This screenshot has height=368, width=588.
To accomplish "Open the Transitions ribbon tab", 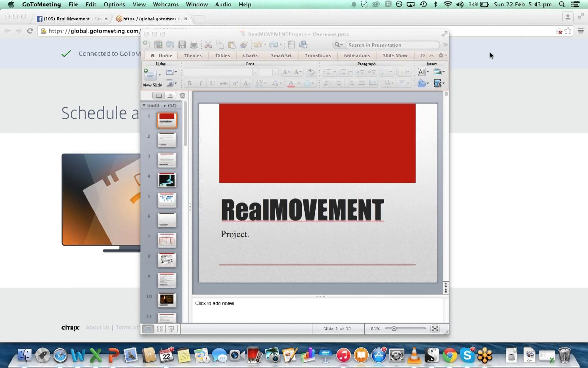I will 318,55.
